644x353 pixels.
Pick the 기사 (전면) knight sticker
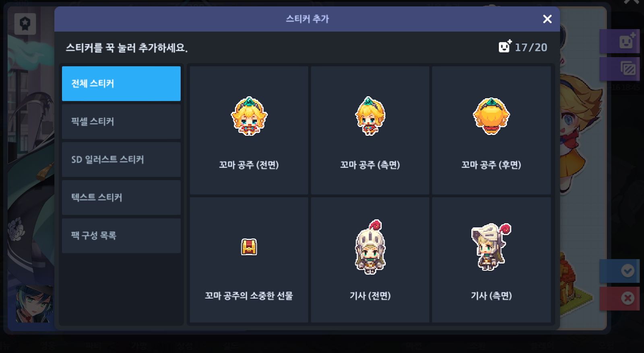click(x=370, y=260)
